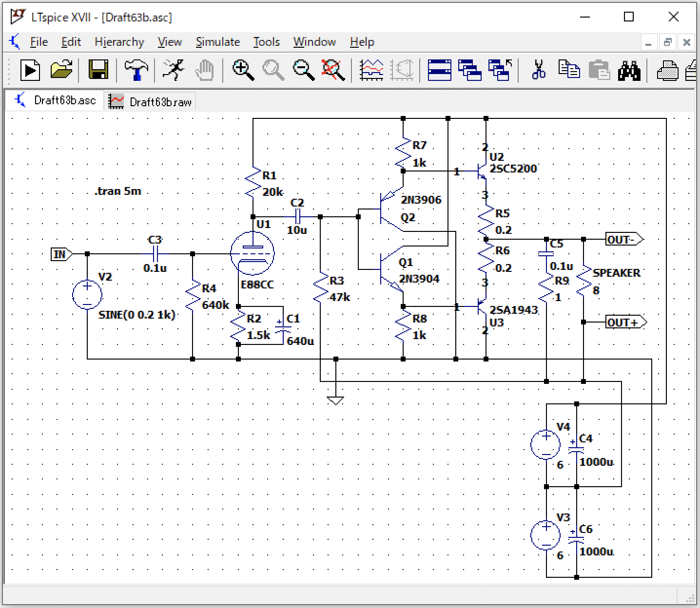Click the "SPEAKER" resistor label

[x=617, y=273]
